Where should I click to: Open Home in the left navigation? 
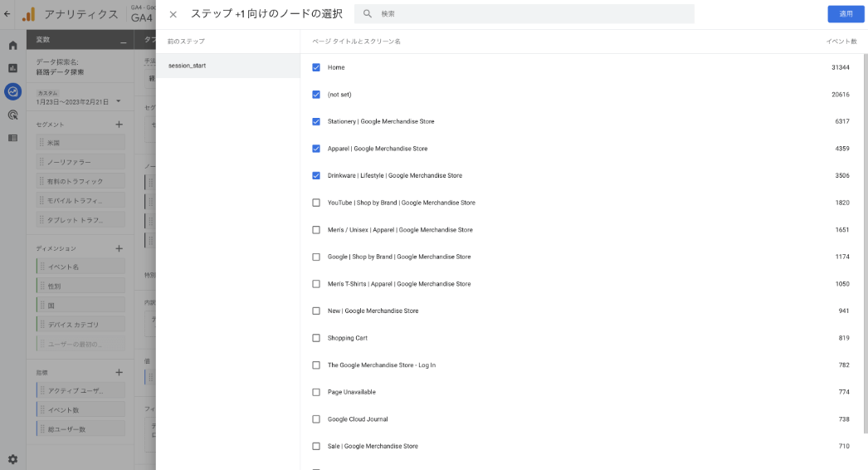[x=12, y=46]
